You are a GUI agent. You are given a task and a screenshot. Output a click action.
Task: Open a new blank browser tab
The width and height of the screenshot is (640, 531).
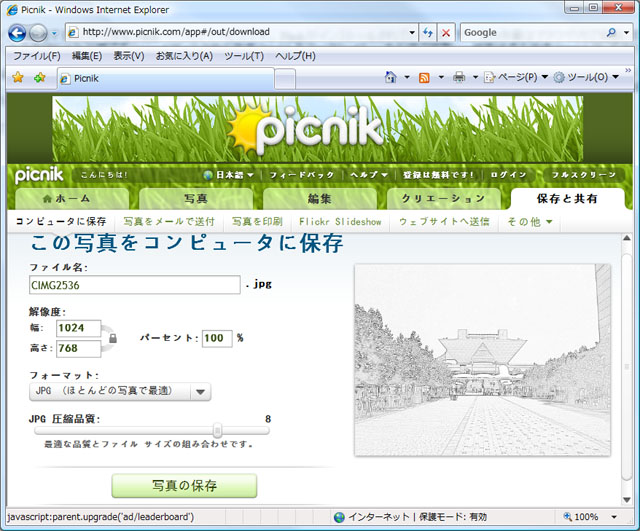pyautogui.click(x=285, y=79)
